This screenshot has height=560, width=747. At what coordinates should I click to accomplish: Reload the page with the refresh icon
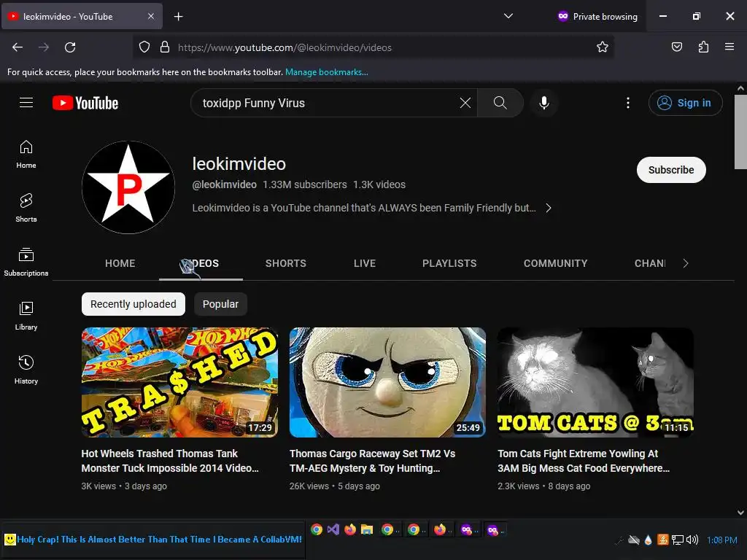coord(70,47)
